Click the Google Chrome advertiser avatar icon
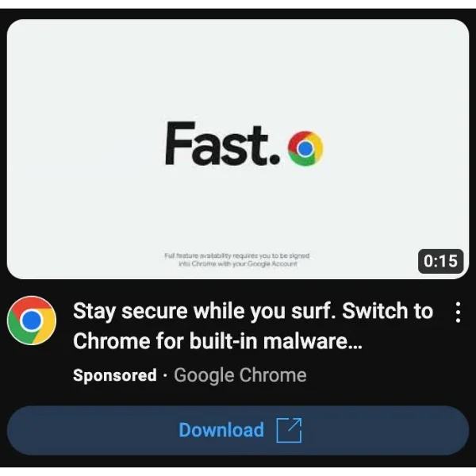The height and width of the screenshot is (476, 476). pyautogui.click(x=32, y=321)
